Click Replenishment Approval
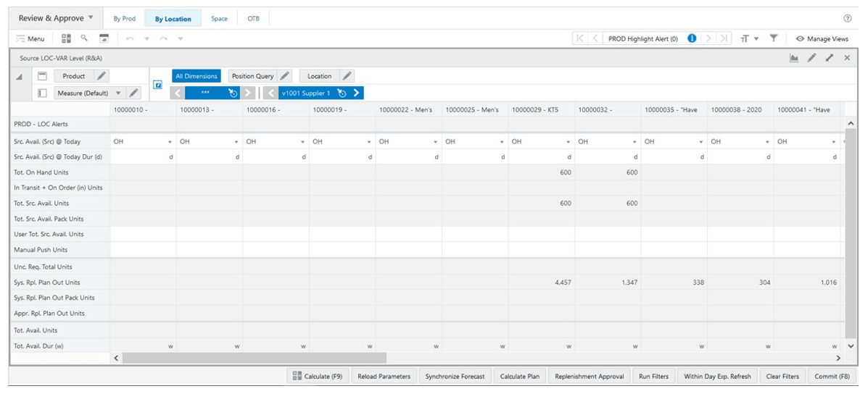The image size is (868, 394). 589,377
